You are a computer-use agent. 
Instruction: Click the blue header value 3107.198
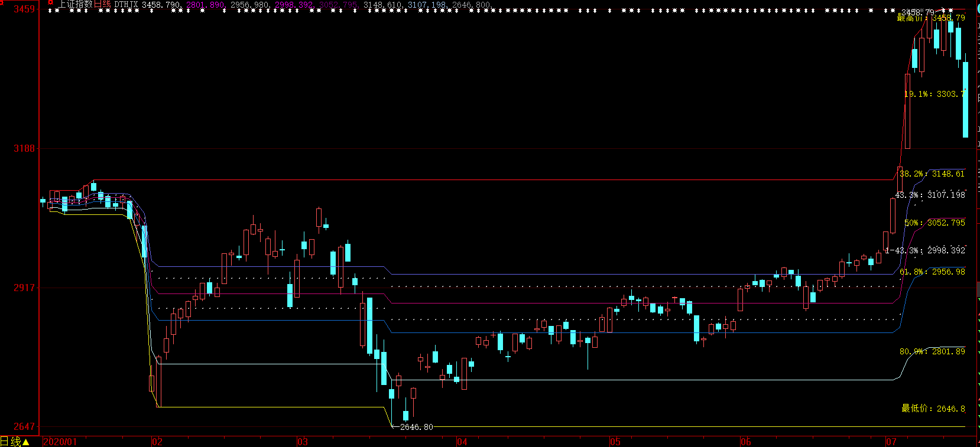[x=427, y=5]
